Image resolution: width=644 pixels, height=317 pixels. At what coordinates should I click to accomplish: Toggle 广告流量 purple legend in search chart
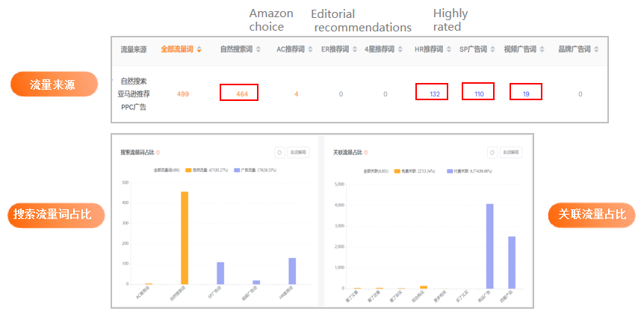[255, 170]
